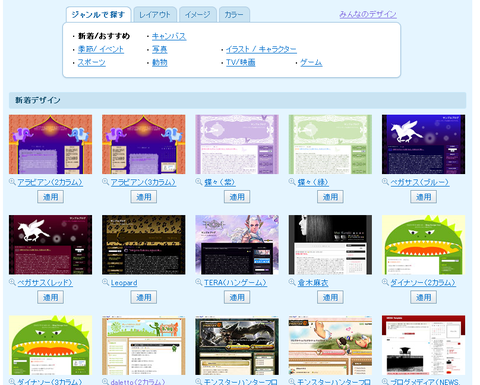
Task: Magnifier icon beside ダイナソー(2カラム)
Action: coord(385,283)
